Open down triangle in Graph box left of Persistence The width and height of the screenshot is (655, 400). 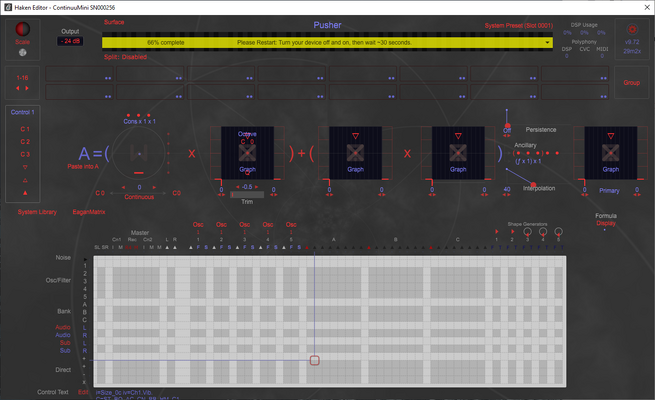tap(458, 136)
